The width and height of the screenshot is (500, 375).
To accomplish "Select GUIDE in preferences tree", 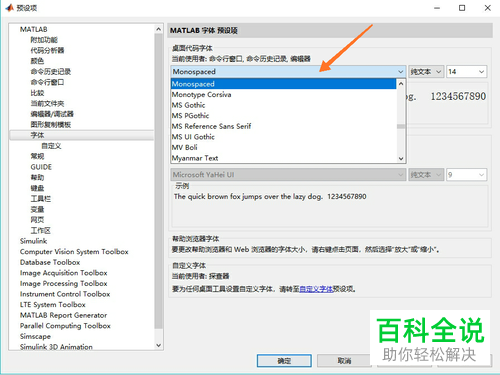I will [x=41, y=167].
